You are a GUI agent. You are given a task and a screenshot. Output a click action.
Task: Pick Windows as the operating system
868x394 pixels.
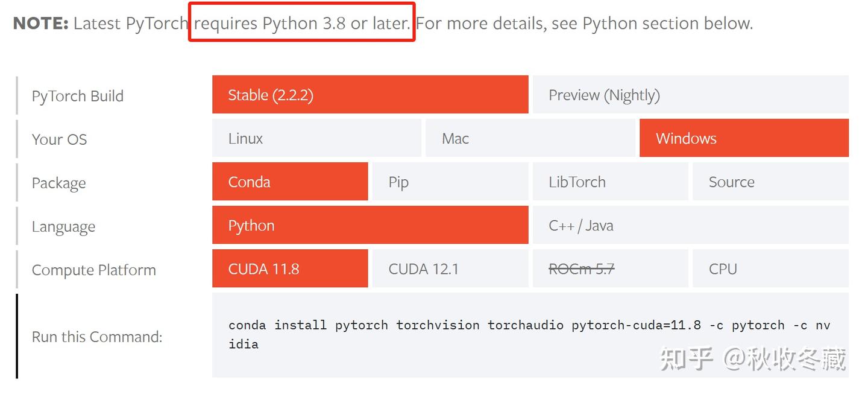click(x=744, y=138)
